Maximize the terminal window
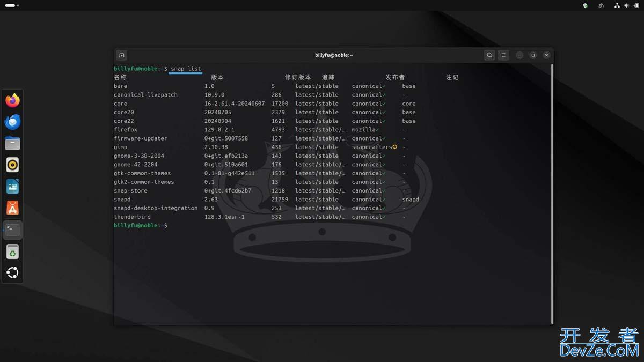The image size is (644, 362). (x=533, y=55)
